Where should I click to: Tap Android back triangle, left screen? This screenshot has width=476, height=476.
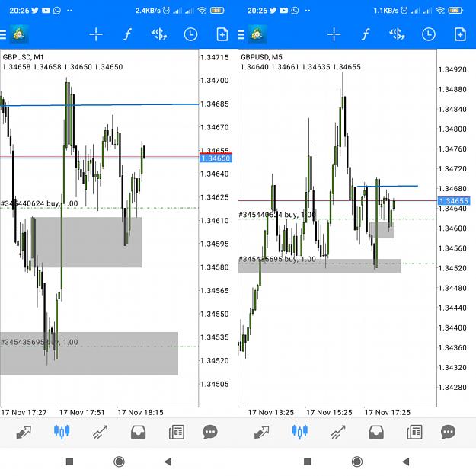pyautogui.click(x=168, y=462)
